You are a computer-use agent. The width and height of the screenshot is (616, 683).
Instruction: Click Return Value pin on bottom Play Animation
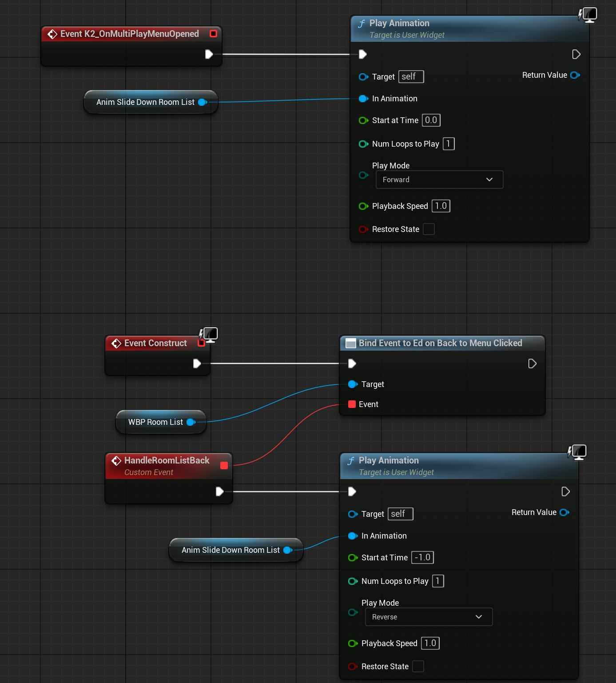tap(564, 512)
